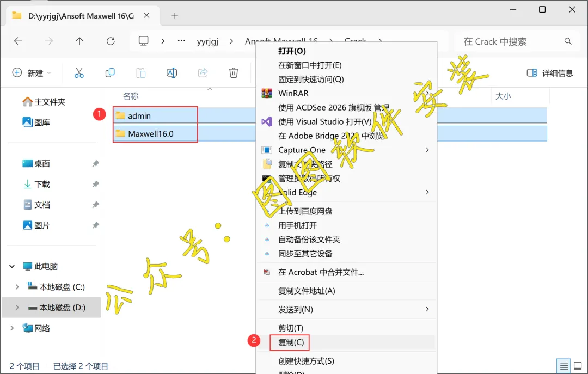Unpin Desktop from quick access

[x=96, y=163]
